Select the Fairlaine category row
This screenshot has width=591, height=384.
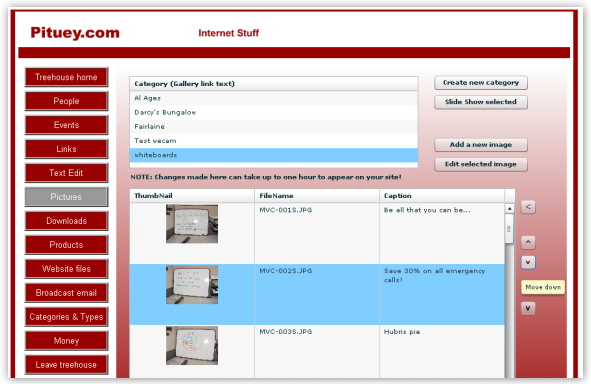[x=274, y=127]
